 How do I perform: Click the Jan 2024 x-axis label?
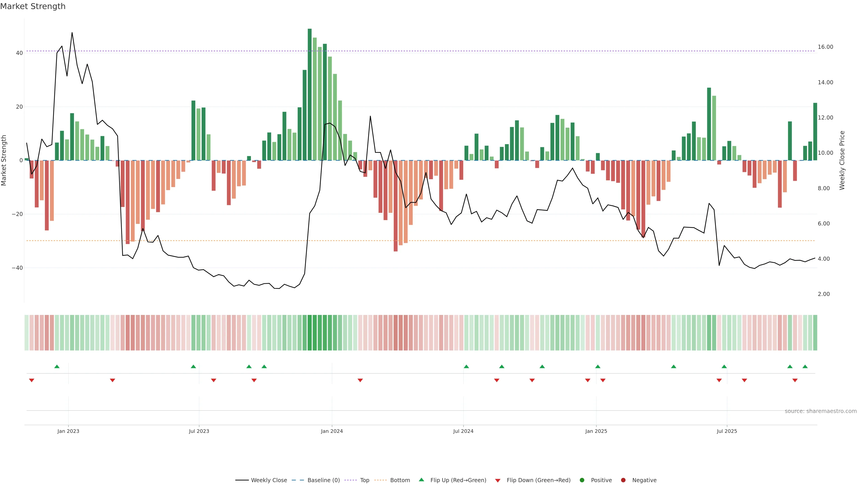tap(332, 431)
